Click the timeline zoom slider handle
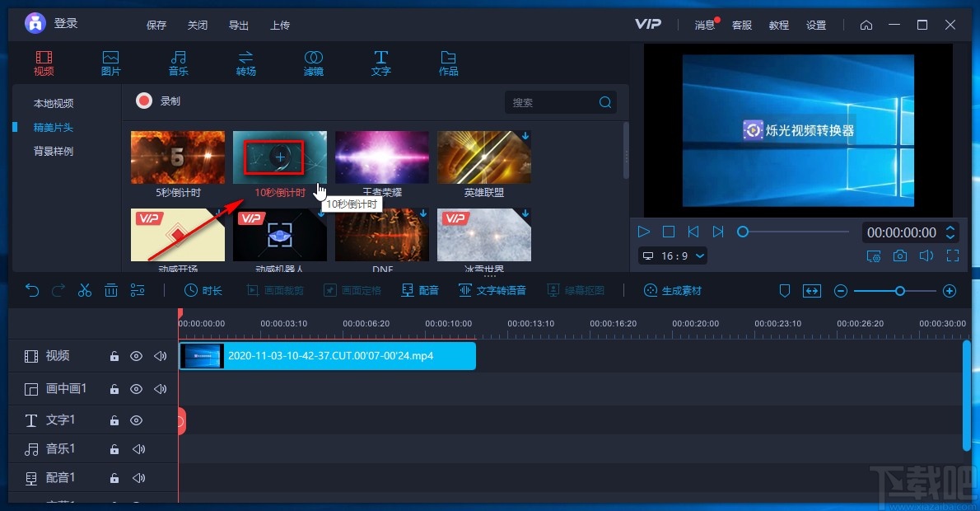 coord(900,291)
